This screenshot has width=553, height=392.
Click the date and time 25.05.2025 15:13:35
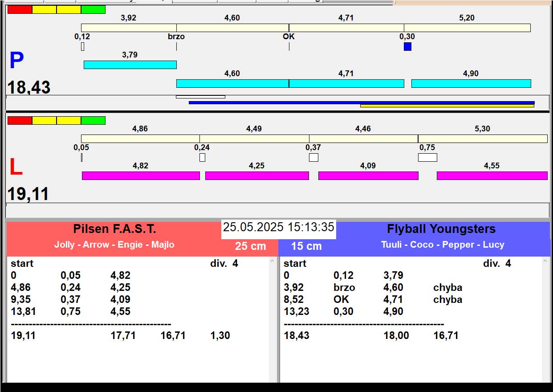[279, 227]
